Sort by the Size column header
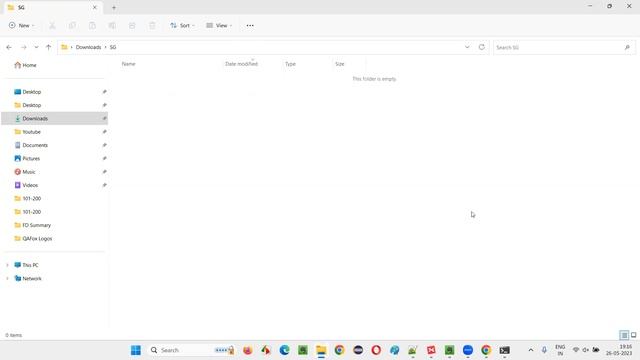Screen dimensions: 640x360 coord(340,64)
